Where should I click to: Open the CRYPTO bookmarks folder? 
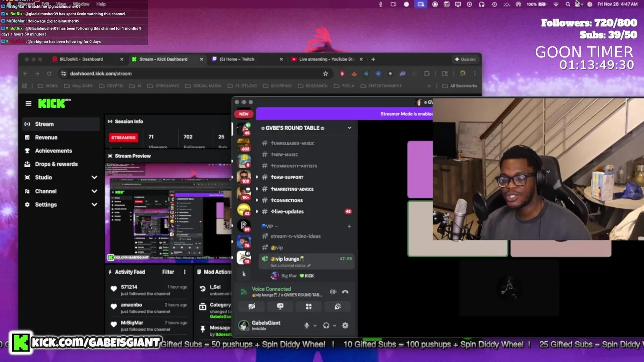(x=111, y=86)
